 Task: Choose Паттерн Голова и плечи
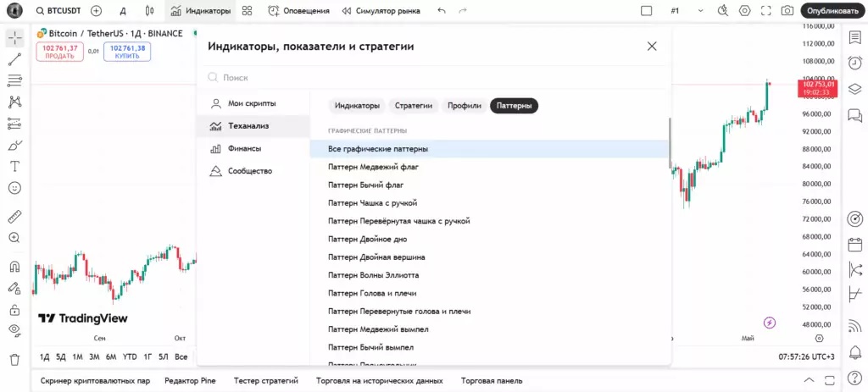click(x=489, y=293)
